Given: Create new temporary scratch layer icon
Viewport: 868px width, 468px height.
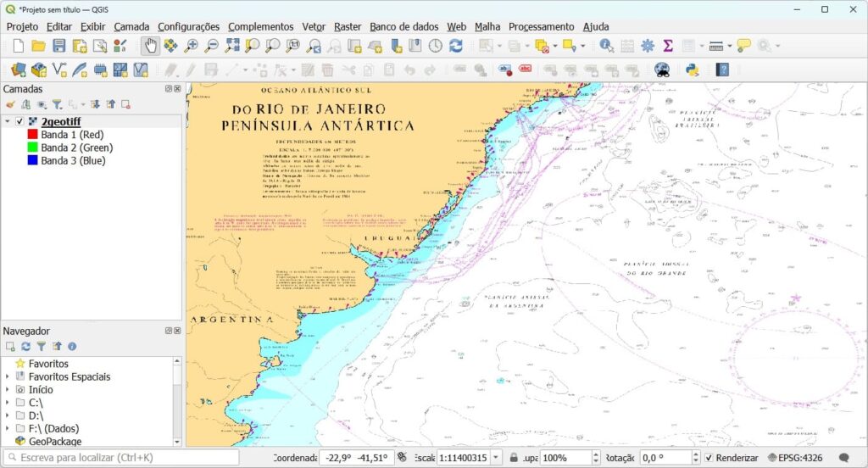Looking at the screenshot, I should (100, 70).
